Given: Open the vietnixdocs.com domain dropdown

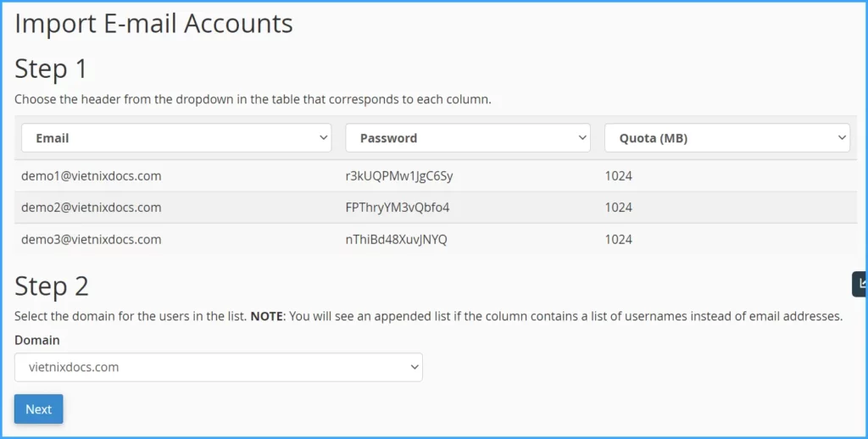Looking at the screenshot, I should pos(218,367).
